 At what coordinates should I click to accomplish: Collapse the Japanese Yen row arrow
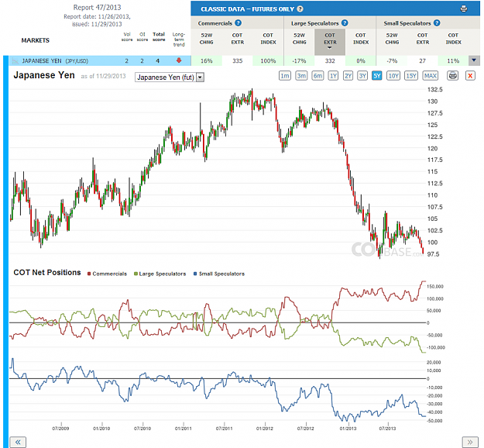(474, 60)
